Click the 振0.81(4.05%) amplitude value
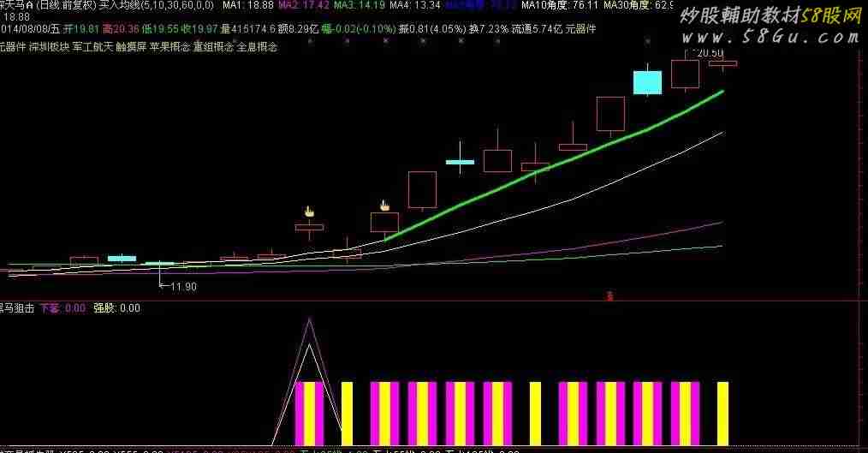 [432, 29]
